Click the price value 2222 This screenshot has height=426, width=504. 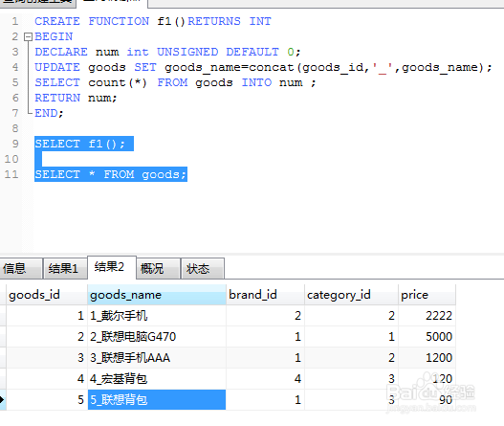click(x=439, y=316)
